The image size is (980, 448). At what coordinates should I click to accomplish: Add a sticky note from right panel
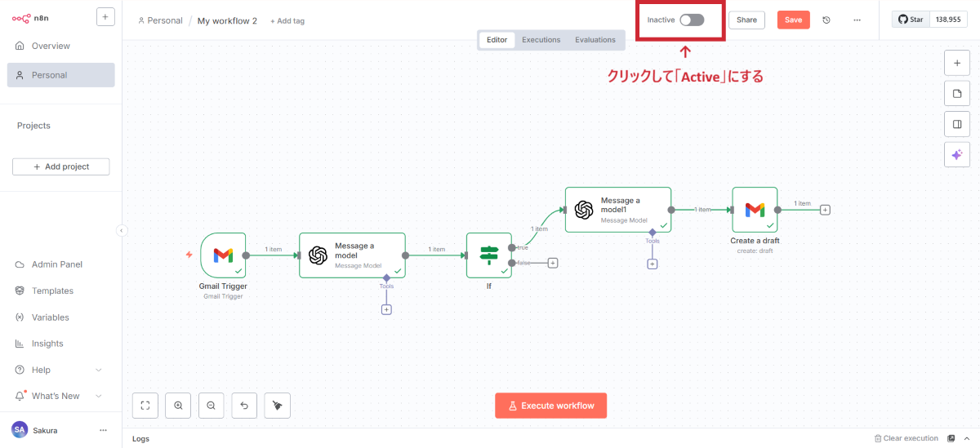(x=956, y=94)
